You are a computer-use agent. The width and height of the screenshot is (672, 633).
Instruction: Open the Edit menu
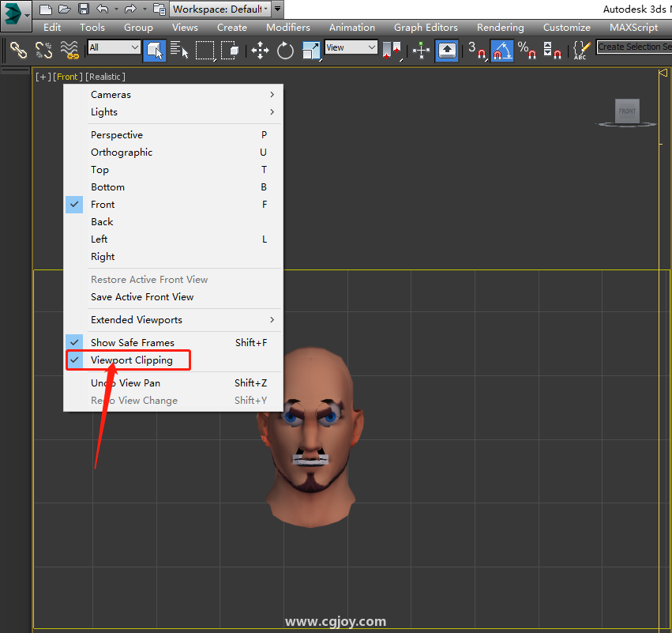point(52,28)
